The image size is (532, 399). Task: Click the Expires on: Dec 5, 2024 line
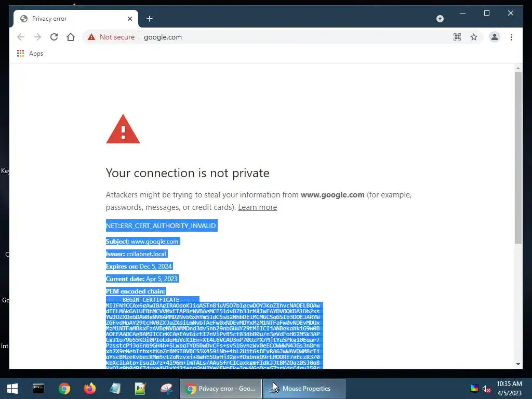click(x=139, y=267)
